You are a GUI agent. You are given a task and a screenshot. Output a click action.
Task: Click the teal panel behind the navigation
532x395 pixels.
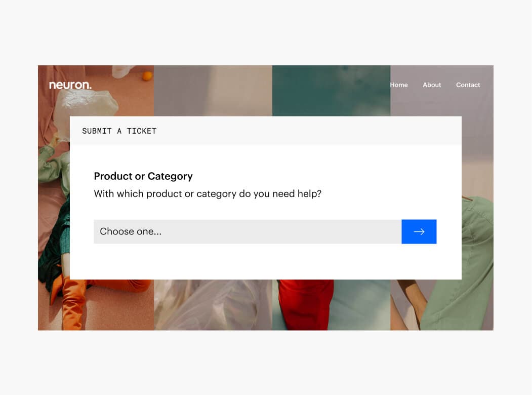coord(331,91)
